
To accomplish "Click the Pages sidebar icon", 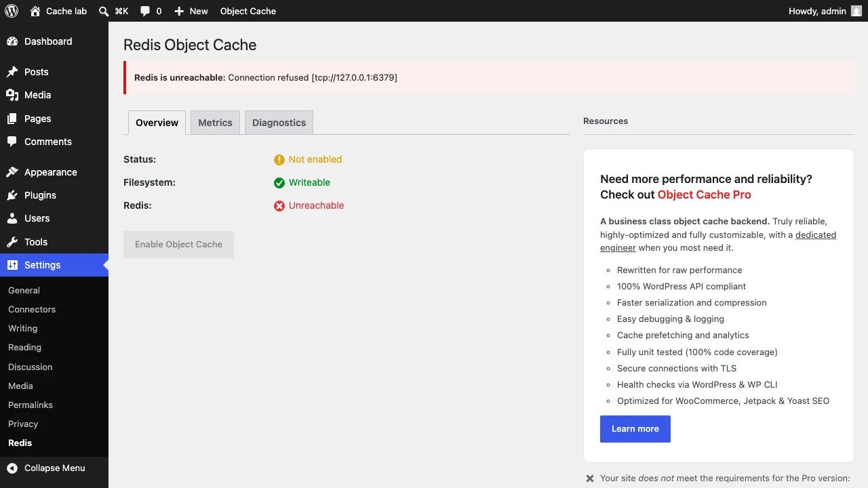I will click(x=12, y=119).
